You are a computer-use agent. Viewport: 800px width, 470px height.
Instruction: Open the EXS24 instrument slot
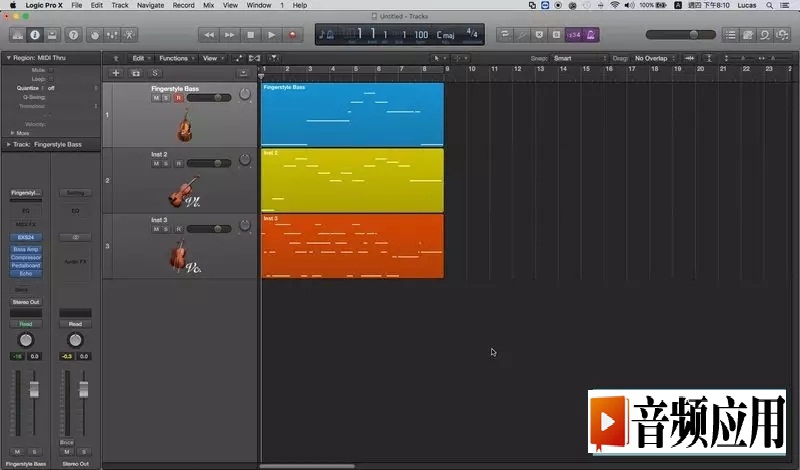tap(26, 237)
